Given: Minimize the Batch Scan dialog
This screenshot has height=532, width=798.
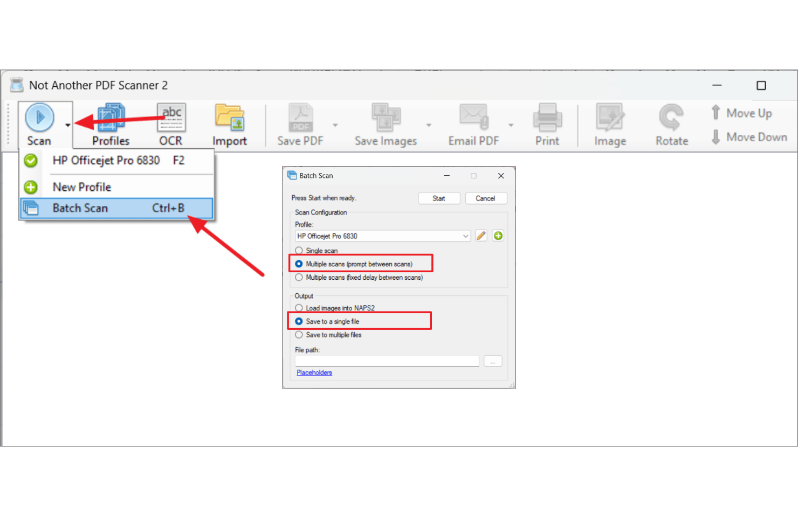Looking at the screenshot, I should click(446, 176).
